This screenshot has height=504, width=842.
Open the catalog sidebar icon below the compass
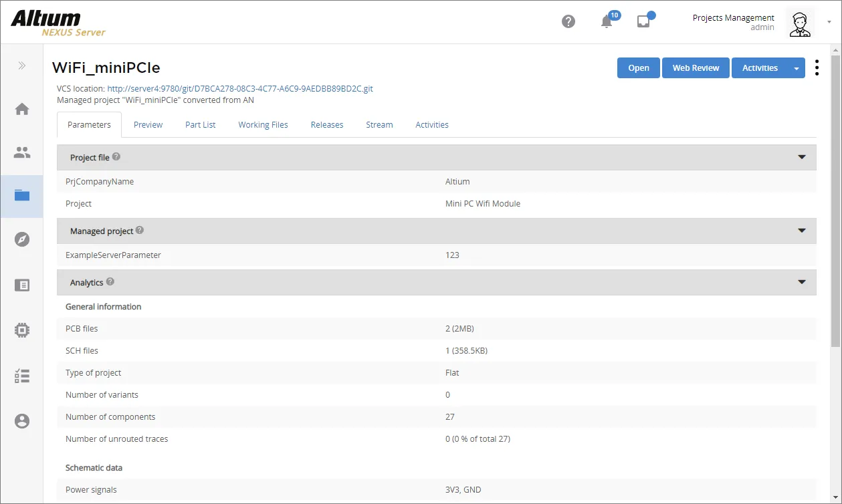click(x=22, y=285)
